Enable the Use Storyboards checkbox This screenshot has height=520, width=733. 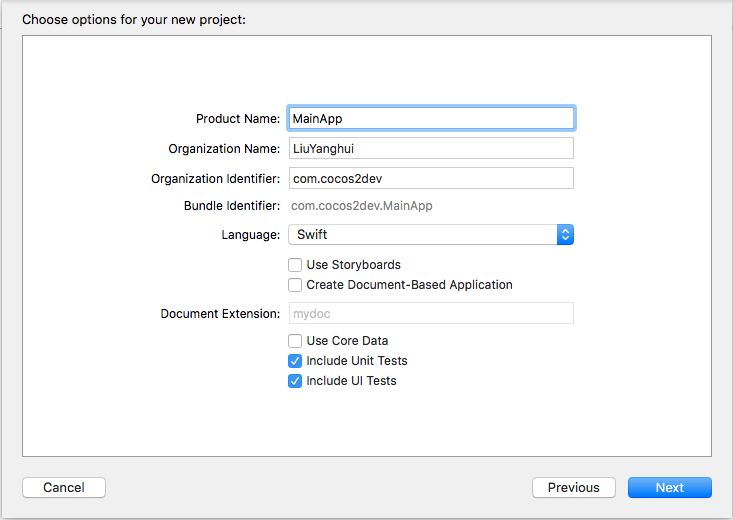[295, 265]
